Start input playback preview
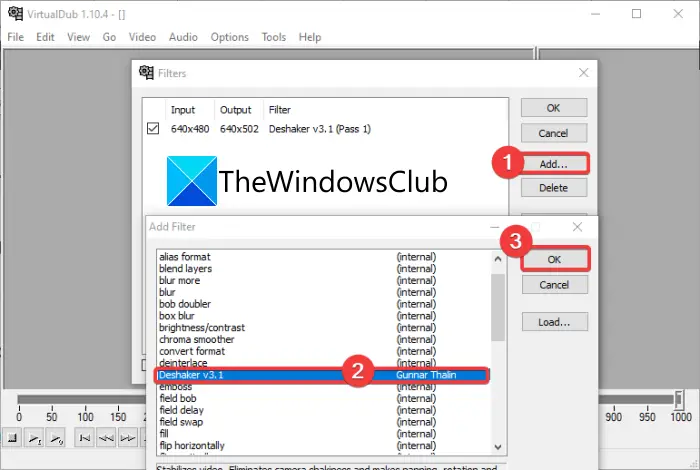This screenshot has height=470, width=700. coord(34,437)
